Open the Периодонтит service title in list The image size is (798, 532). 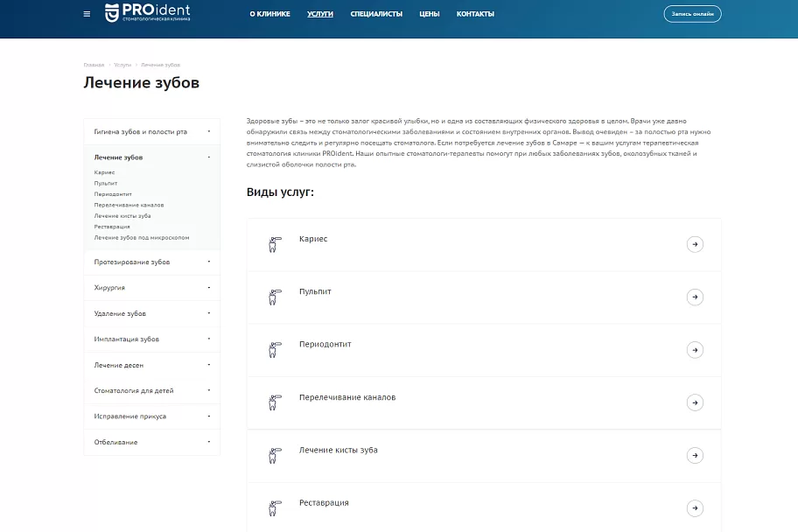tap(325, 344)
